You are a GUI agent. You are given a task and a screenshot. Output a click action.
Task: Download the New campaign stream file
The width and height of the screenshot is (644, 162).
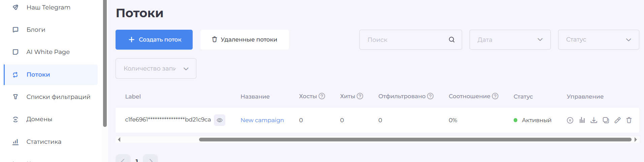coord(594,120)
